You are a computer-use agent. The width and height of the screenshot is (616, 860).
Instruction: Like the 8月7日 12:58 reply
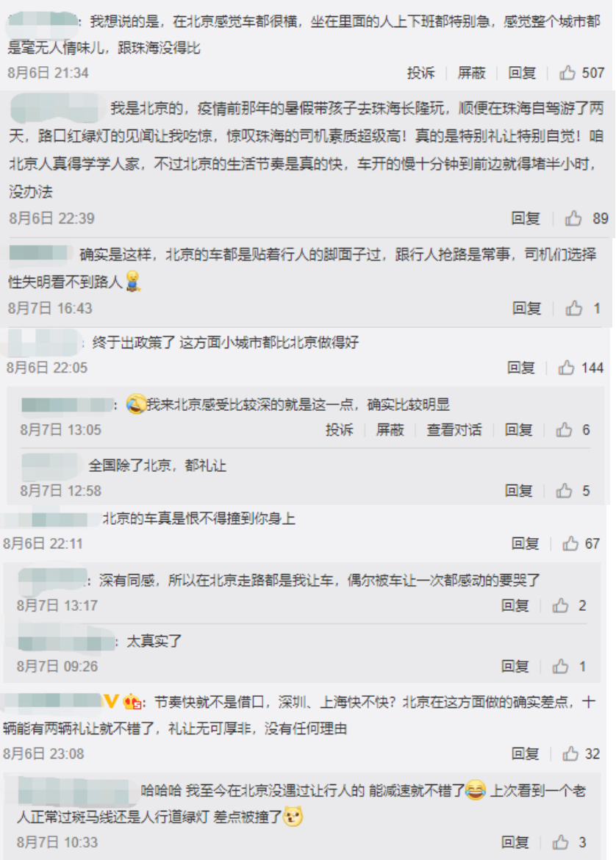pos(564,491)
